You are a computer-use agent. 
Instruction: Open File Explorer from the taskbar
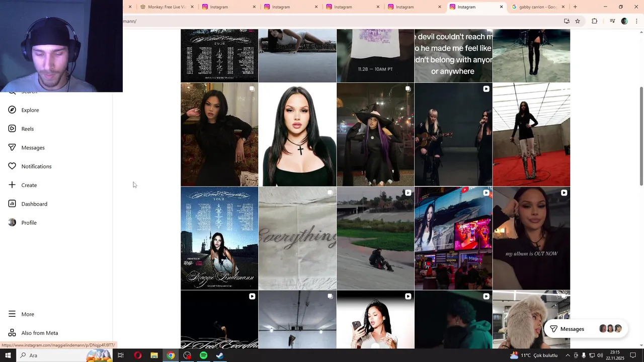click(x=154, y=355)
